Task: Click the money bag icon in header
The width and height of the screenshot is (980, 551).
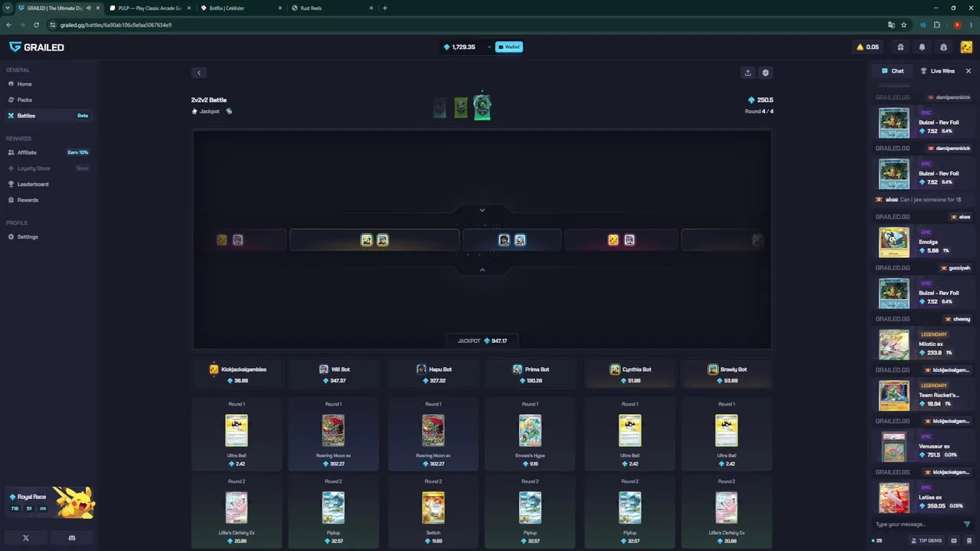Action: [x=943, y=47]
